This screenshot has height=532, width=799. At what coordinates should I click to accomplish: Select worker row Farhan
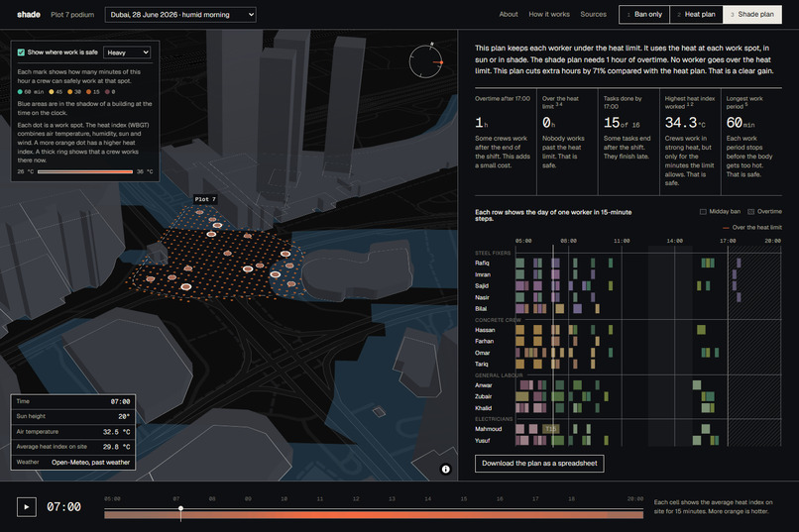click(628, 341)
